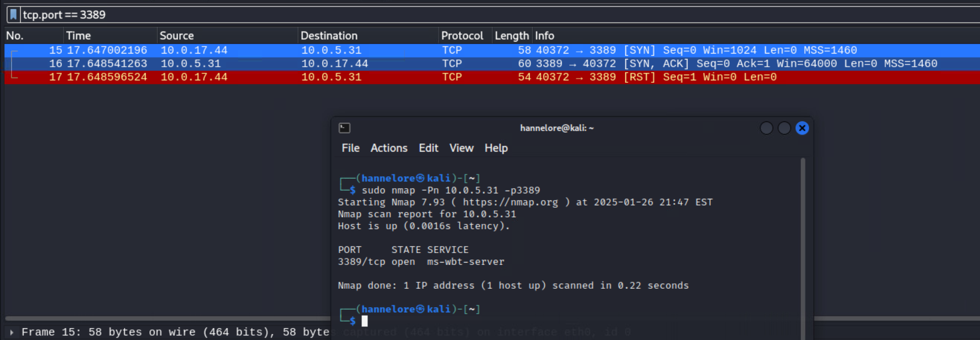Minimize the hannelore@kali terminal window
980x340 pixels.
pyautogui.click(x=766, y=128)
